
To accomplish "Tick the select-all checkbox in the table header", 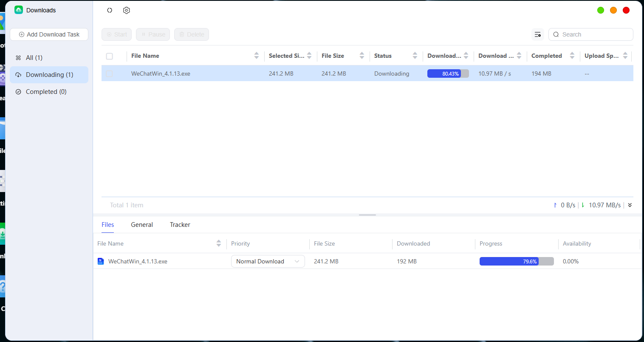I will (110, 56).
